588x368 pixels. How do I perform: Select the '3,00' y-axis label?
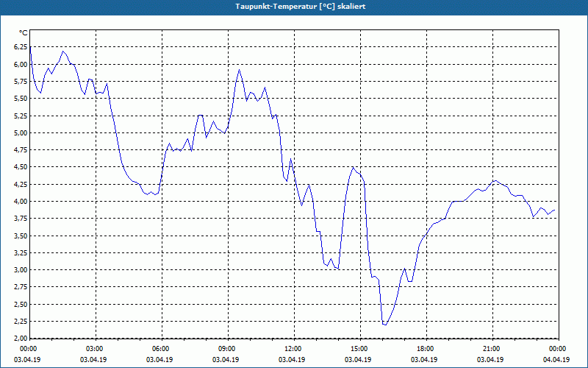coord(21,270)
